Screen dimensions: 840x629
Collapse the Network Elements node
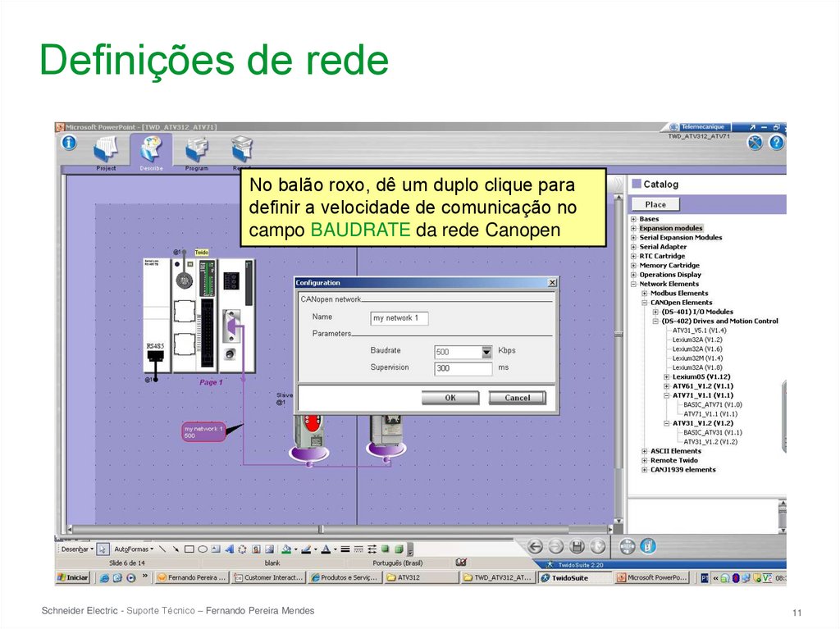[634, 284]
